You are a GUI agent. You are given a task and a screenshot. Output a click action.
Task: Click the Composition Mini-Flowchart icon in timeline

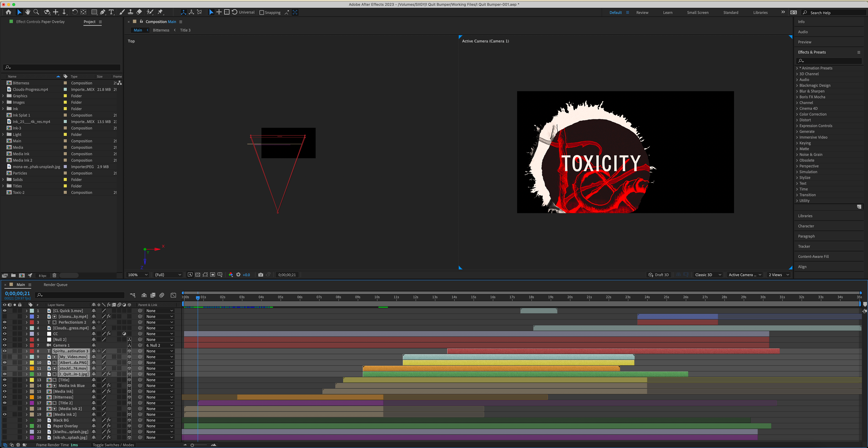pos(133,295)
